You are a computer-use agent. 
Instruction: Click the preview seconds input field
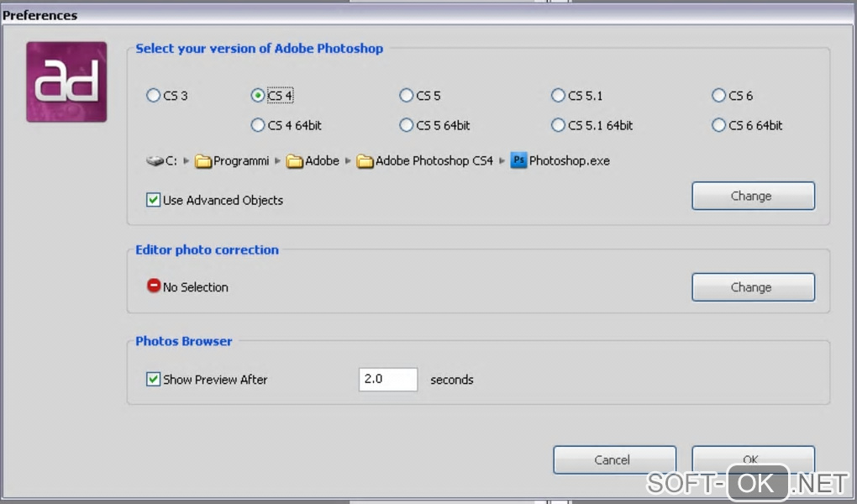click(x=387, y=380)
